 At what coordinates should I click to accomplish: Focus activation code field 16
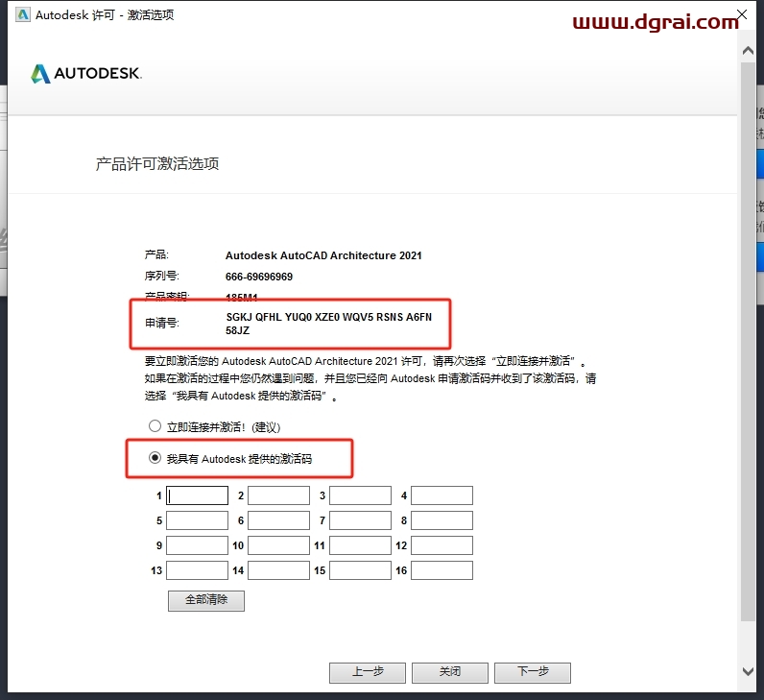pos(442,570)
